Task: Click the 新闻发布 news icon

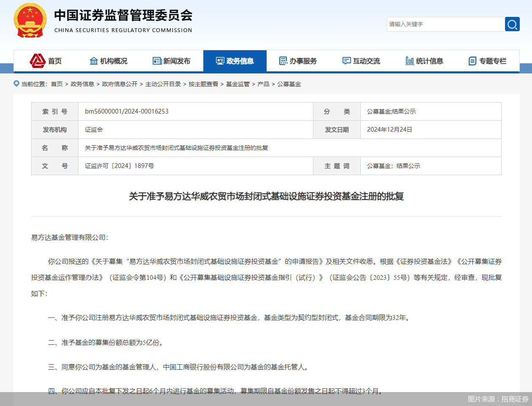Action: click(x=156, y=60)
